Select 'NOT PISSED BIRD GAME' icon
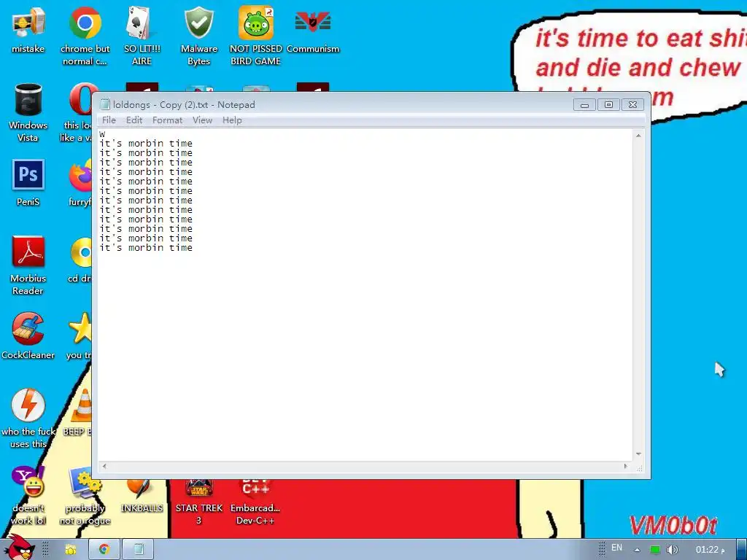The height and width of the screenshot is (560, 747). pyautogui.click(x=256, y=36)
